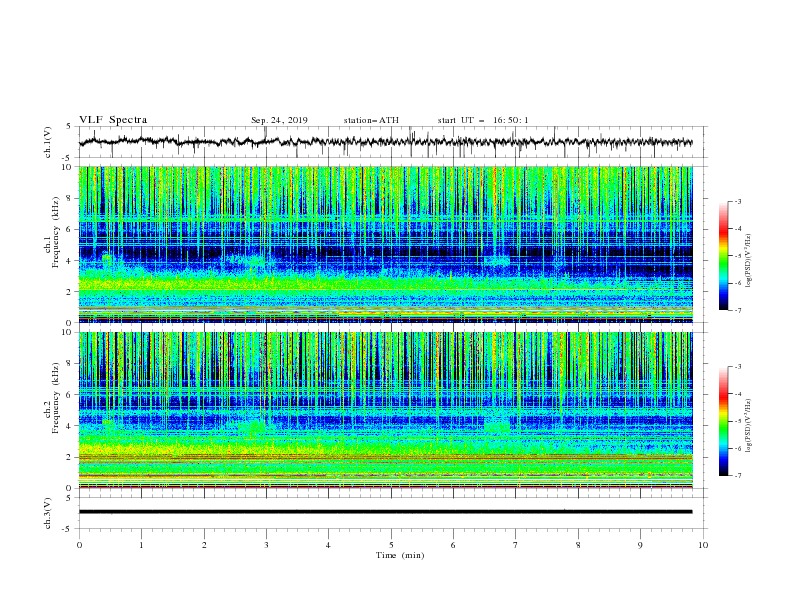Click inside the ch.2 spectrogram panel

click(385, 410)
